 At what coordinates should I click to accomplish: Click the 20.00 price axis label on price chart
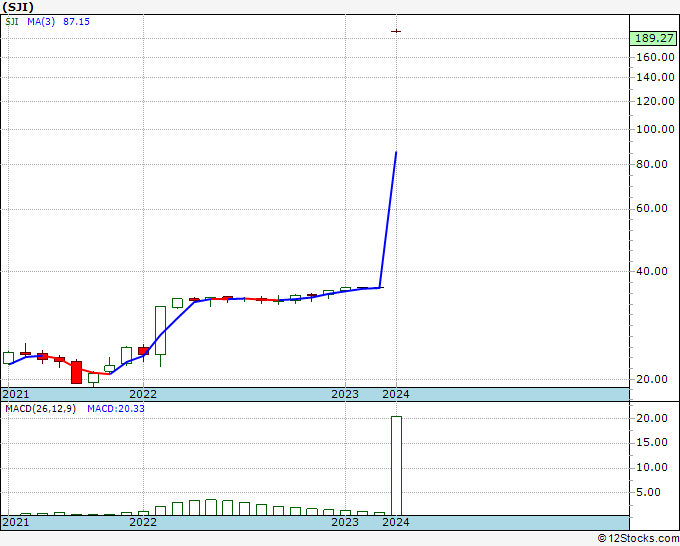tap(652, 379)
